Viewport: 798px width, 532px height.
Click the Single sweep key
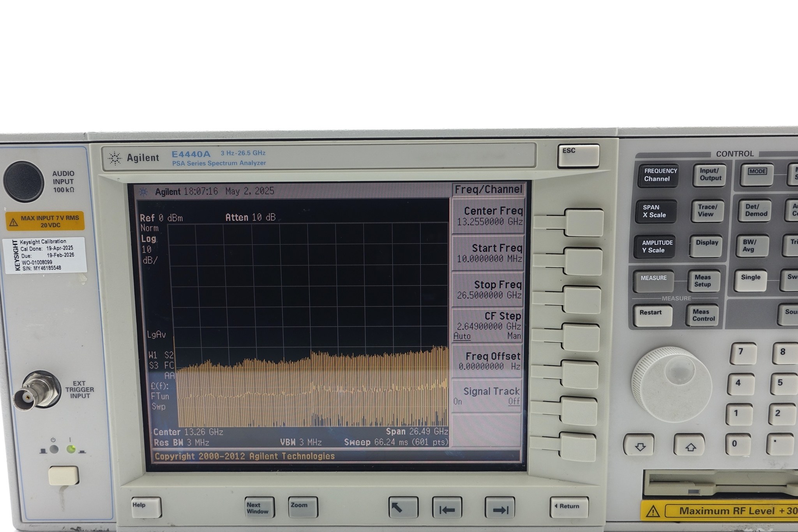coord(751,280)
